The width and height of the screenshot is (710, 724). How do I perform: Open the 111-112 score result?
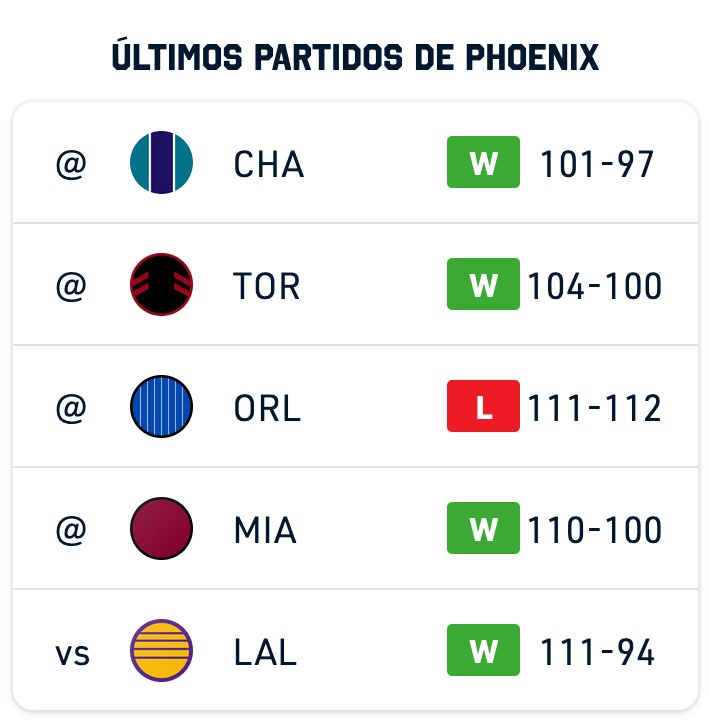click(595, 408)
